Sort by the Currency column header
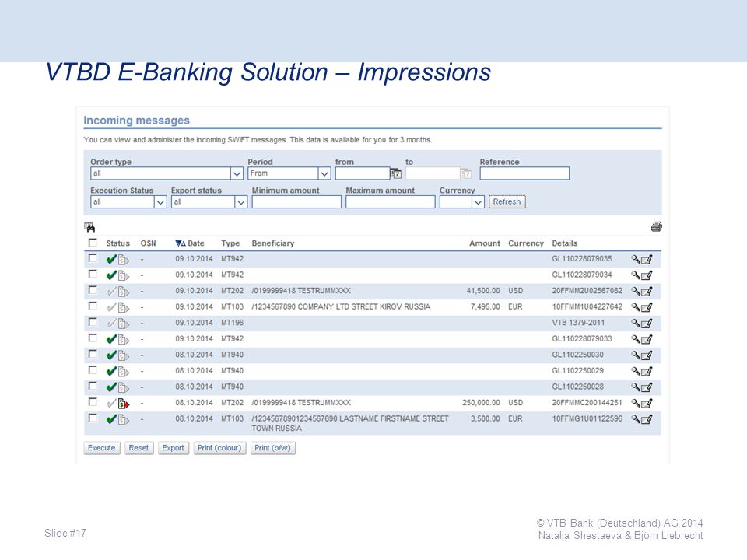Image resolution: width=747 pixels, height=560 pixels. (526, 243)
